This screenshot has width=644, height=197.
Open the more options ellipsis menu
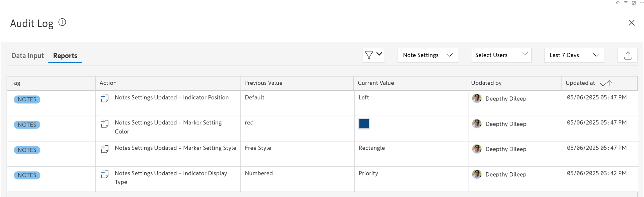[x=642, y=3]
